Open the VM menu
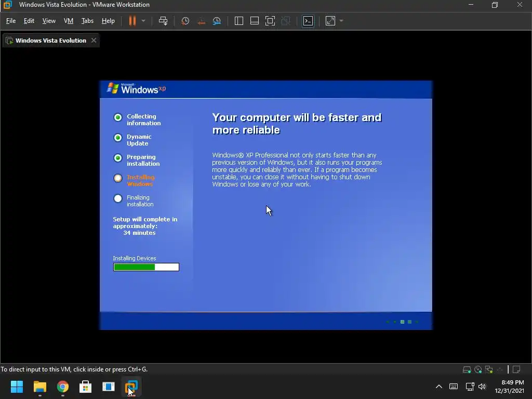The width and height of the screenshot is (532, 399). pyautogui.click(x=69, y=21)
